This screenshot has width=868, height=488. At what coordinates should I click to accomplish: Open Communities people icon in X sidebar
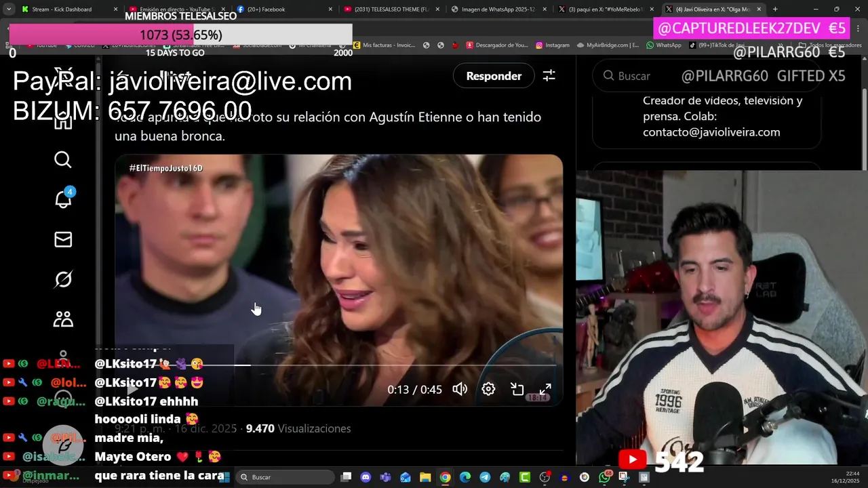click(63, 319)
